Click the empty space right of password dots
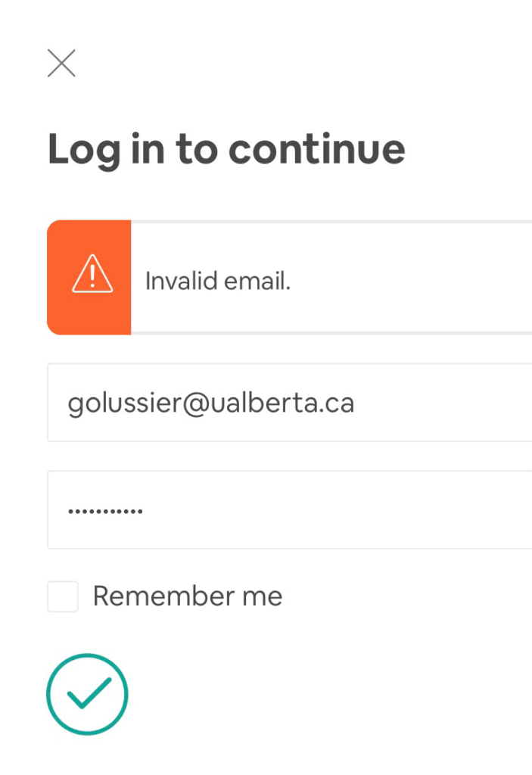Screen dimensions: 532x775 tap(336, 510)
